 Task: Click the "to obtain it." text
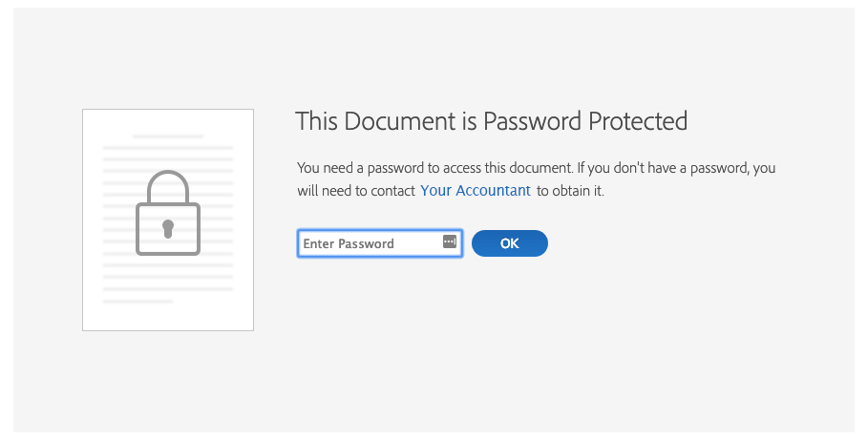570,191
